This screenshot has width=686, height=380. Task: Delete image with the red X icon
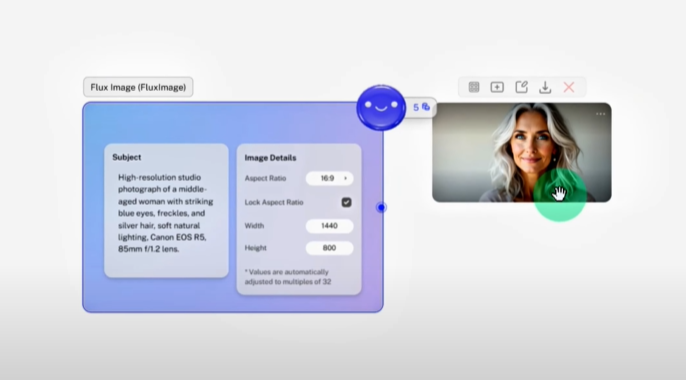[x=569, y=87]
